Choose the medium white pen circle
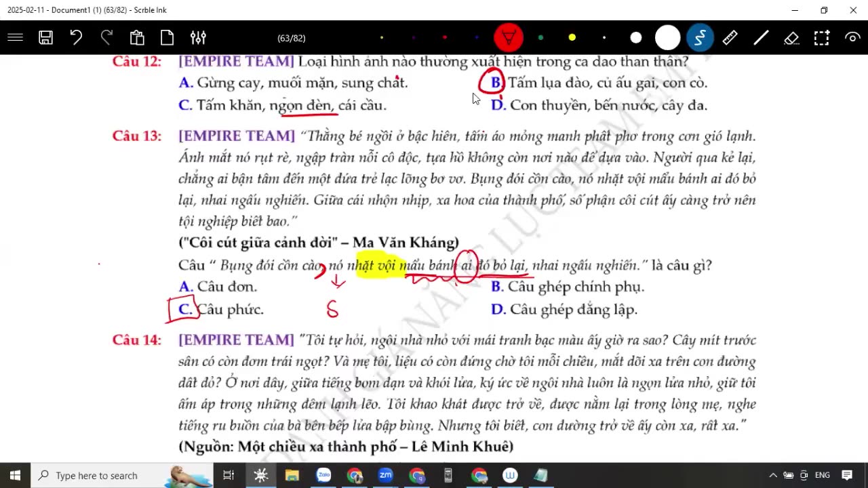This screenshot has height=488, width=868. 636,38
